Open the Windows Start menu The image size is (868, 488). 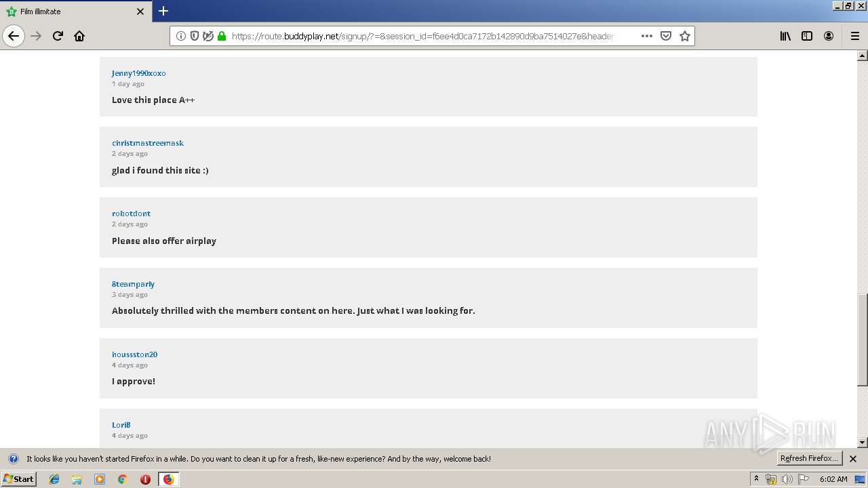[19, 479]
